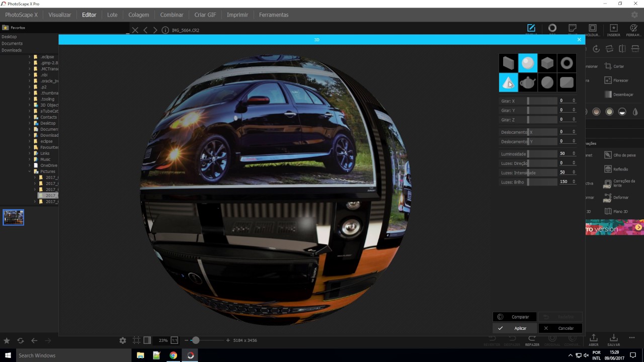Select the flat disc 3D shape
Image resolution: width=644 pixels, height=362 pixels.
[x=547, y=82]
